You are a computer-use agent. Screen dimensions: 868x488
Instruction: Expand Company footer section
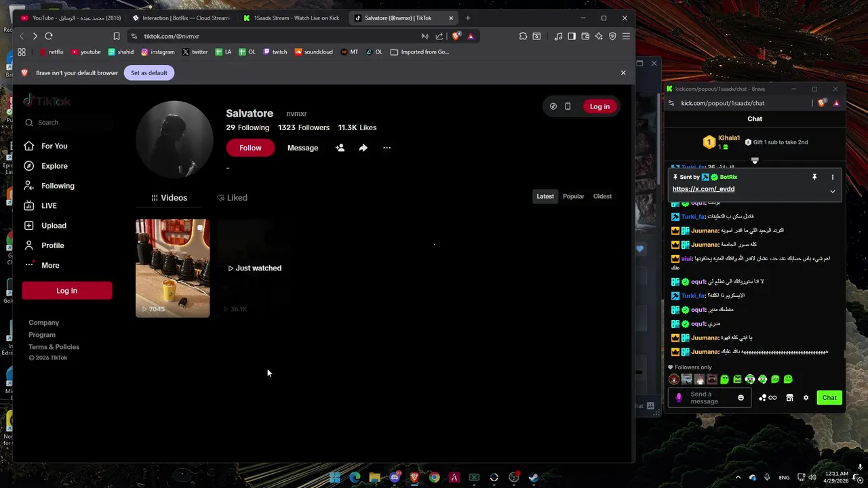pos(43,323)
